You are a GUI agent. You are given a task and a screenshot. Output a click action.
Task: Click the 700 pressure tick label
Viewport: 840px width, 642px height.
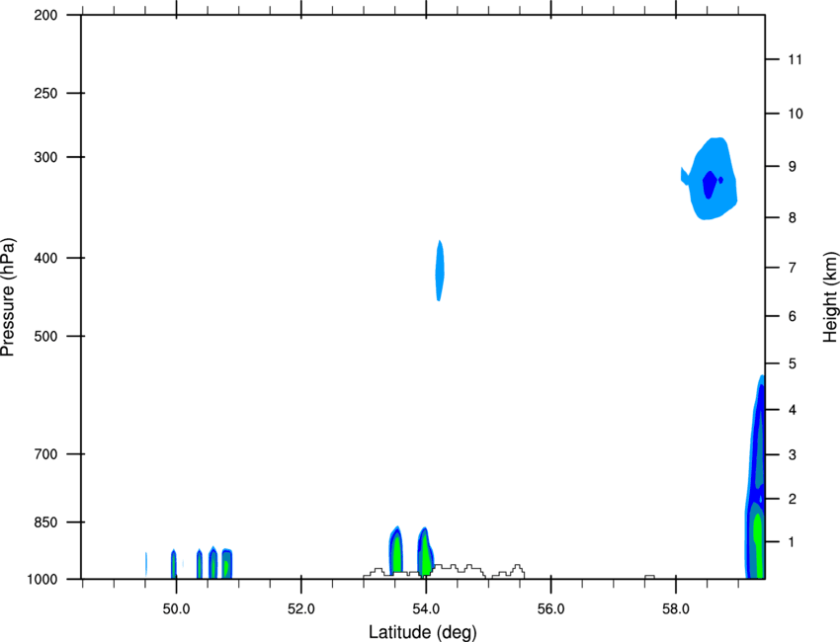pyautogui.click(x=45, y=454)
